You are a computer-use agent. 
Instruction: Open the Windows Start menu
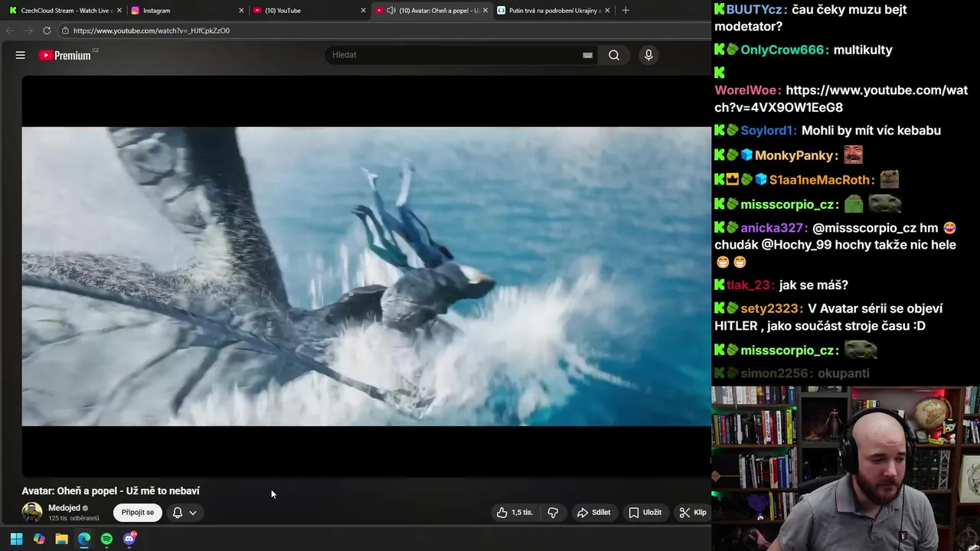[x=16, y=539]
